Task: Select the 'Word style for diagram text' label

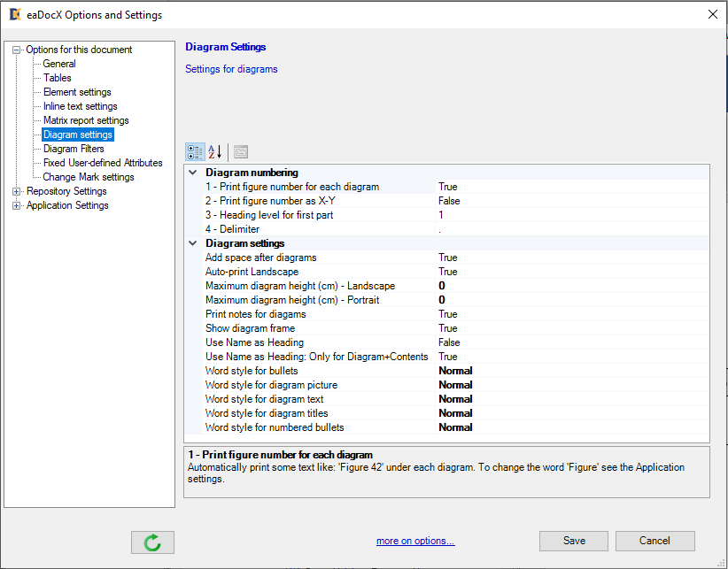Action: coord(264,399)
